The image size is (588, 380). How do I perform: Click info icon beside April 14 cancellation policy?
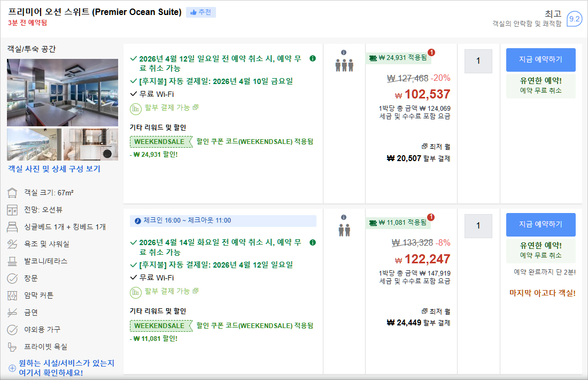(313, 242)
